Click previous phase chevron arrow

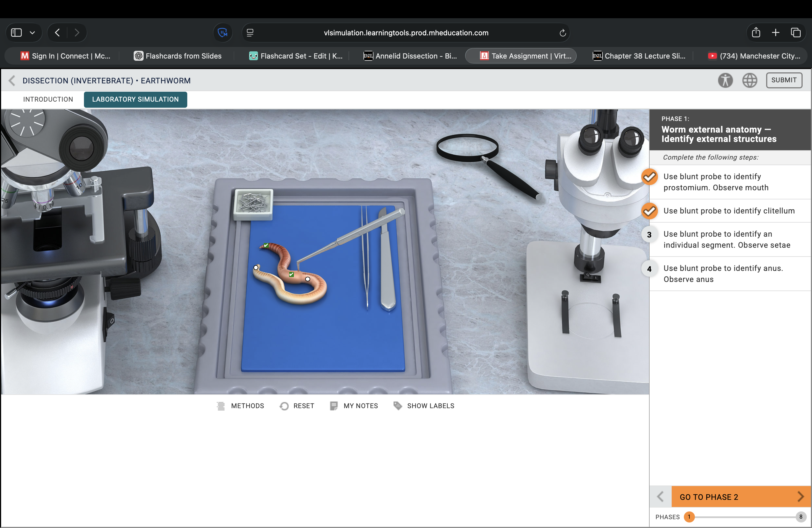660,497
